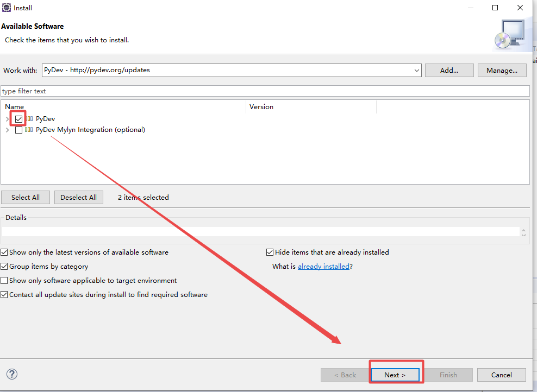Click the Version column header
This screenshot has width=537, height=392.
pyautogui.click(x=311, y=107)
